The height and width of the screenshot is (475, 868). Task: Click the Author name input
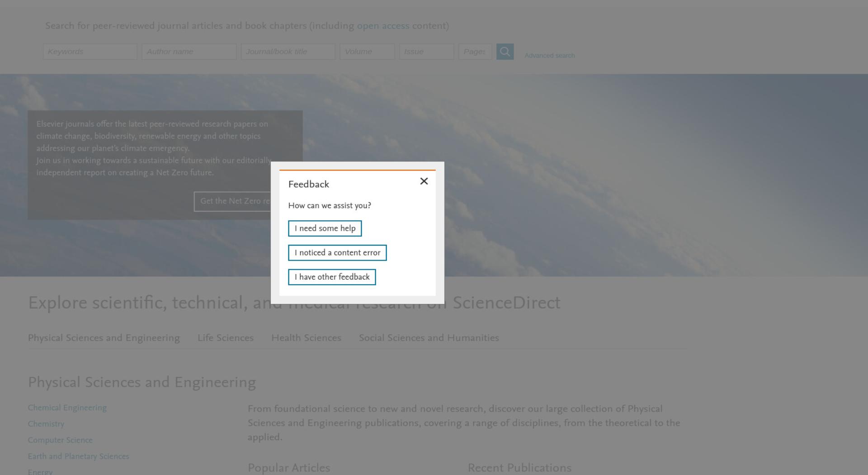point(189,52)
